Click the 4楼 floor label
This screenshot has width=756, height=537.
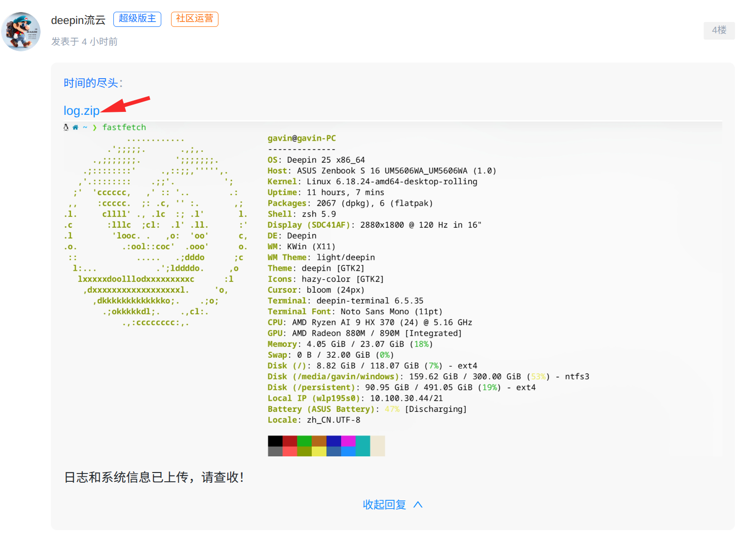[x=719, y=30]
